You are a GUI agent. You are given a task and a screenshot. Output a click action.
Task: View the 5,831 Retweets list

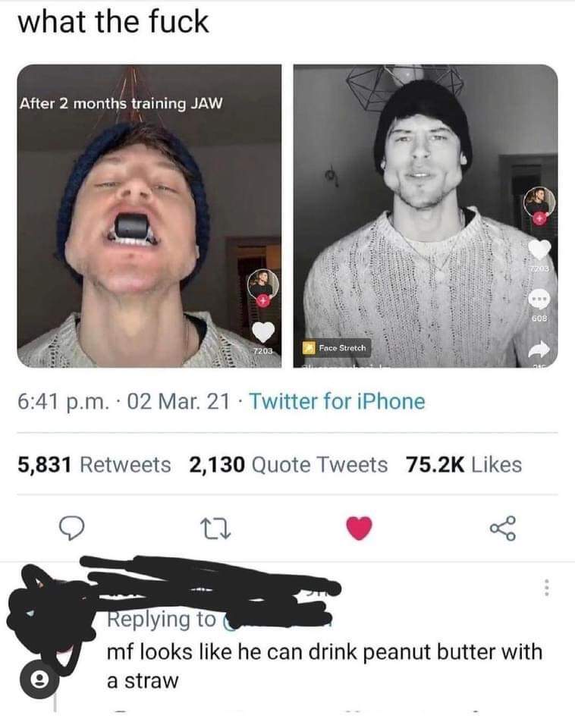tap(95, 465)
